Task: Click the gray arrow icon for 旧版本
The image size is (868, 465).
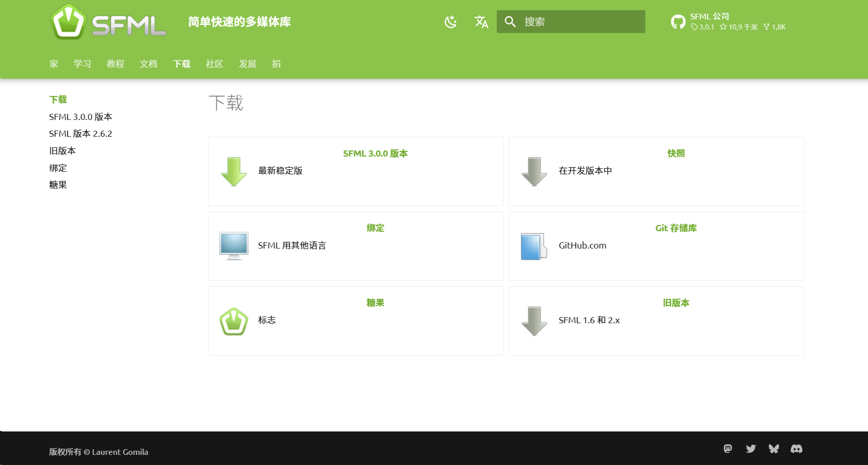Action: click(x=534, y=321)
